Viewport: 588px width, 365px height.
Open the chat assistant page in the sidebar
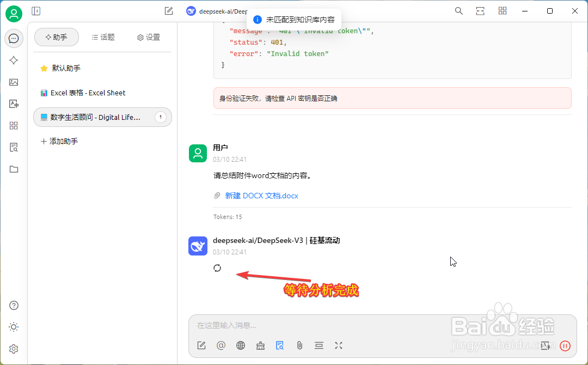(x=14, y=38)
